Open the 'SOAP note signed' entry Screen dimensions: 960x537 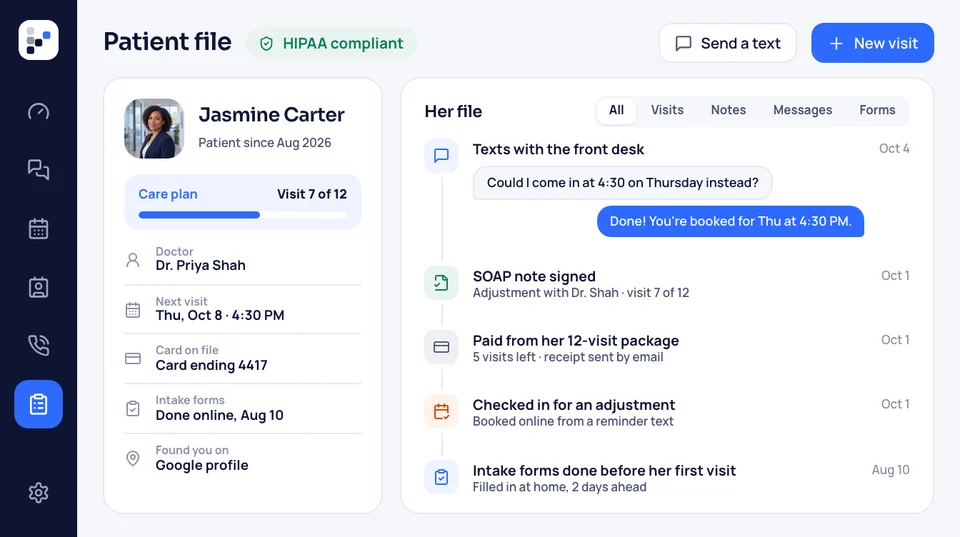click(534, 276)
